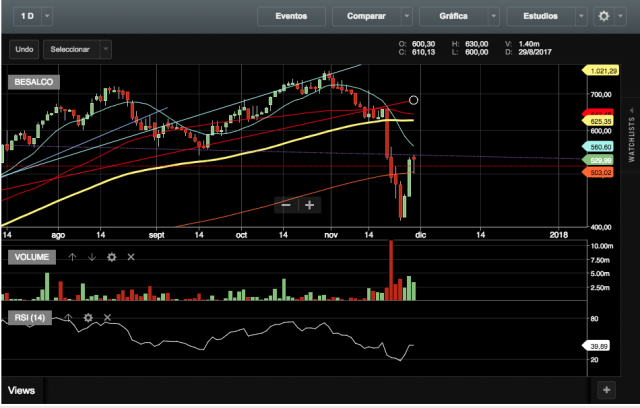
Task: Click the open value 600,30
Action: [423, 44]
